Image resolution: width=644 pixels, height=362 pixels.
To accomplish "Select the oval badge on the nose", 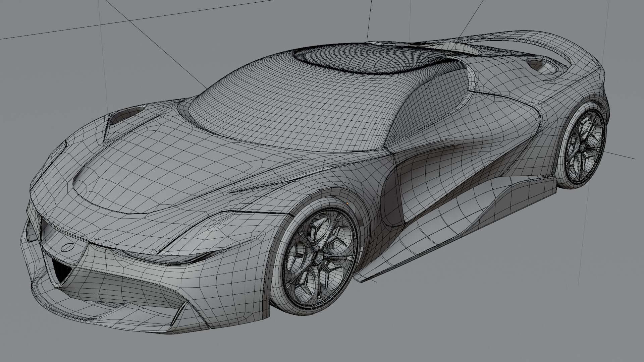I will pos(68,247).
